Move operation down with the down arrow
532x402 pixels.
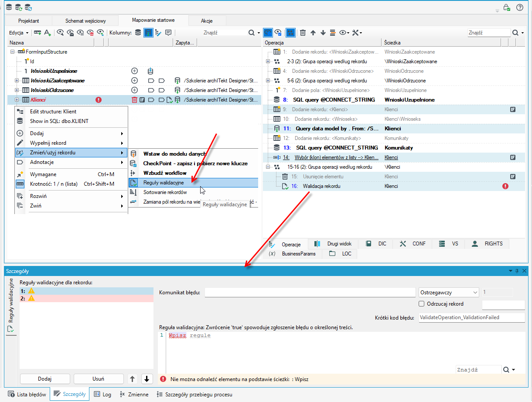[x=323, y=33]
